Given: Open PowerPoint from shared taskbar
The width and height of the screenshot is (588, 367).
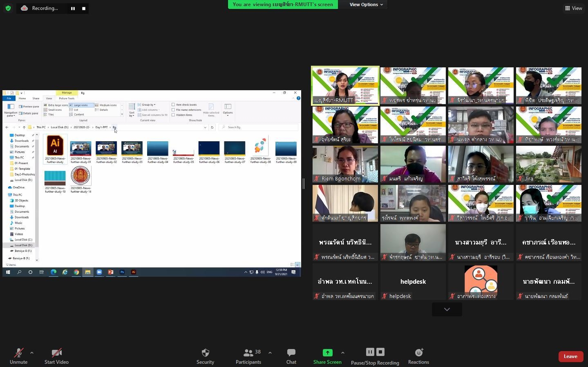Looking at the screenshot, I should [110, 272].
